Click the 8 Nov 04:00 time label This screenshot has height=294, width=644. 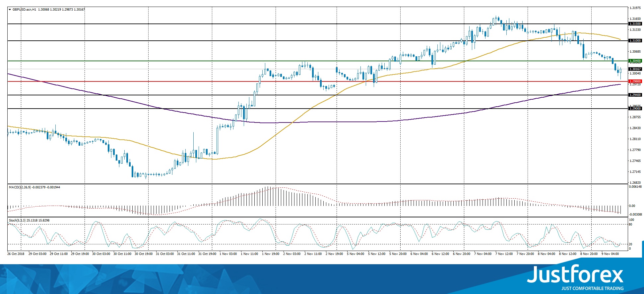[x=547, y=254]
